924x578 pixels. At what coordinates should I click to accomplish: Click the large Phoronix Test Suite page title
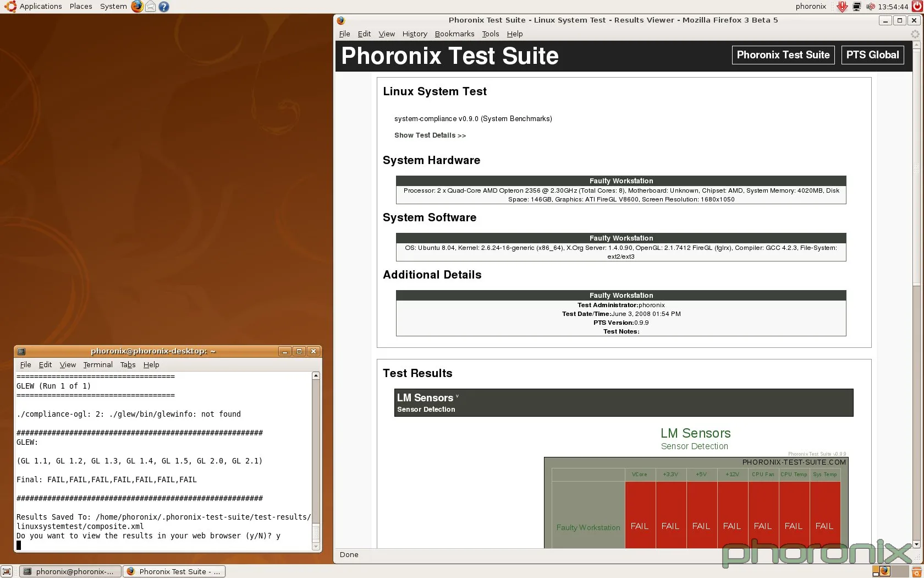450,56
